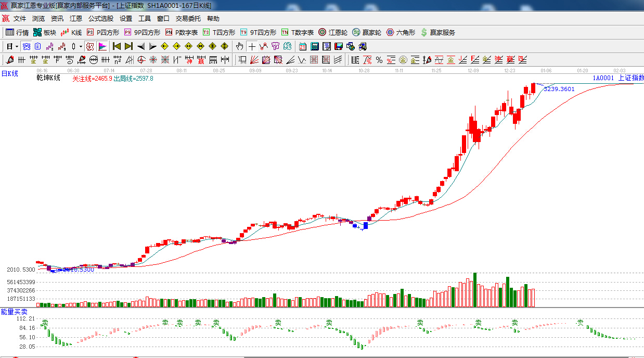This screenshot has width=644, height=358.
Task: Open the 六角形 hexagon chart tool
Action: [x=401, y=32]
